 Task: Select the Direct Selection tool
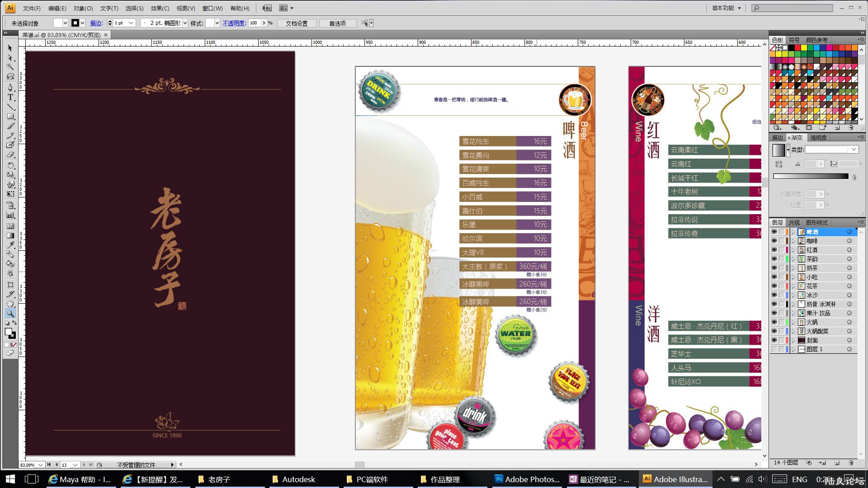[x=10, y=58]
